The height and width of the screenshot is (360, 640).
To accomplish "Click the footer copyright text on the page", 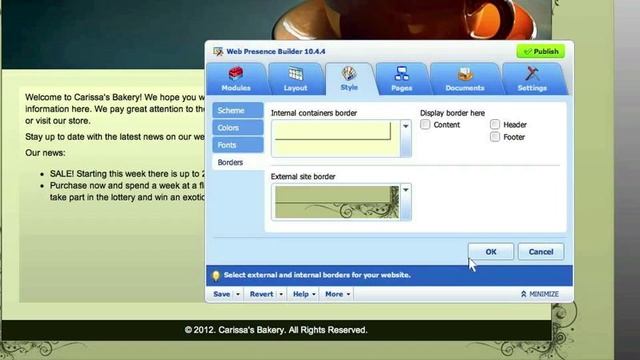I will [276, 330].
